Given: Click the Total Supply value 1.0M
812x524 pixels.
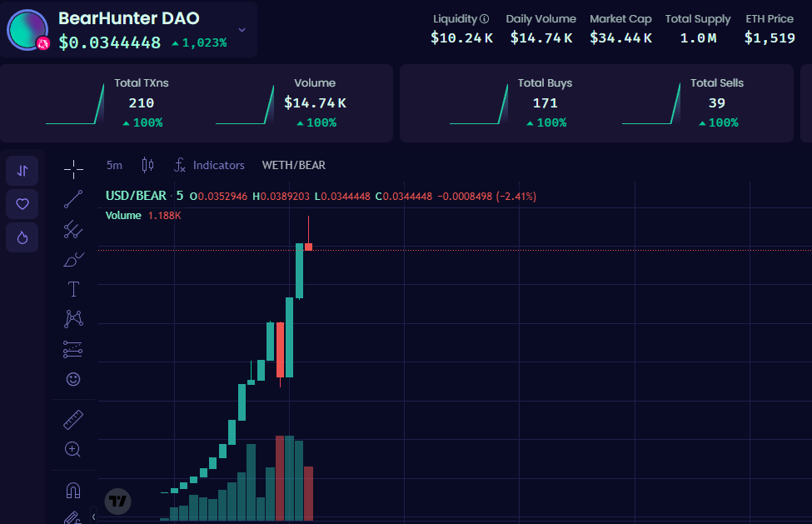Looking at the screenshot, I should pos(698,37).
